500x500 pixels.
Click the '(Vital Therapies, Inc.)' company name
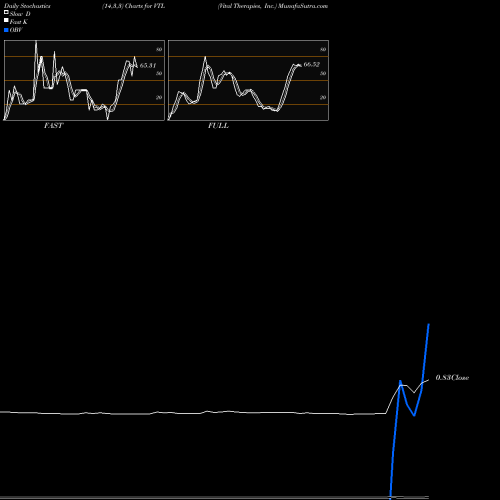[x=247, y=6]
